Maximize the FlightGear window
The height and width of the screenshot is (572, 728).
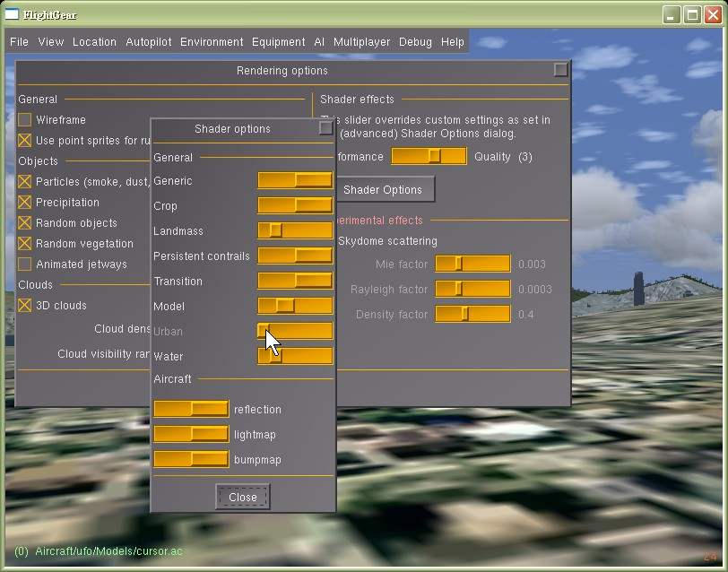pos(692,15)
